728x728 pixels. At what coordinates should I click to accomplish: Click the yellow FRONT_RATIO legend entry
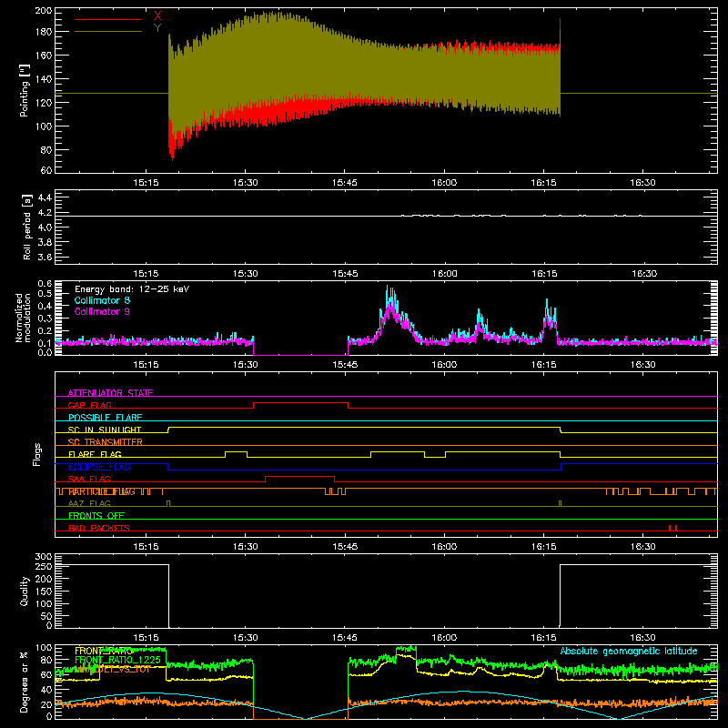(104, 651)
